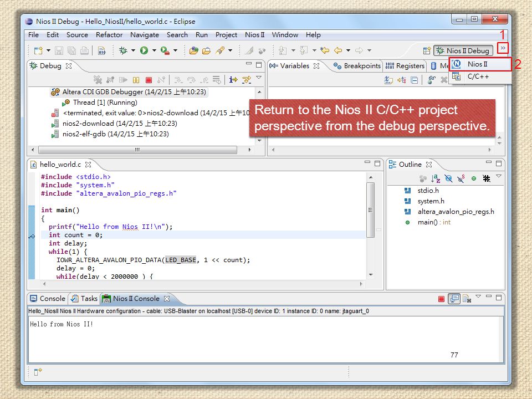Open the Nios II Console view menu triangle
The width and height of the screenshot is (532, 399).
point(478,296)
